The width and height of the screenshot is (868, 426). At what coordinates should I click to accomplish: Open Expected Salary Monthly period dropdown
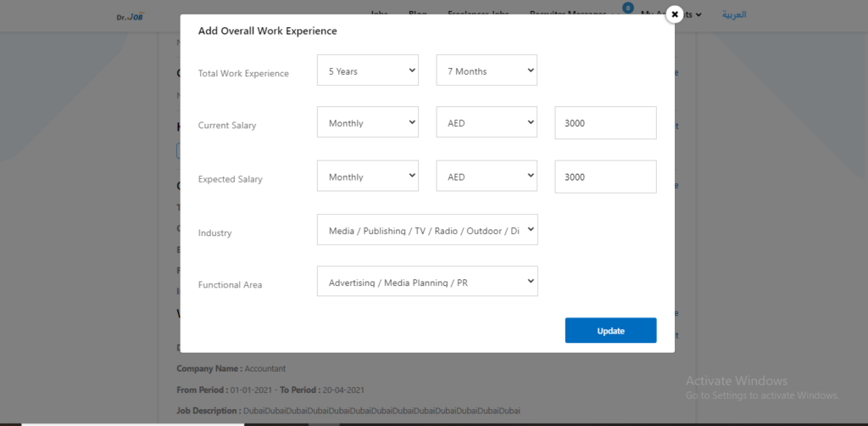(368, 176)
